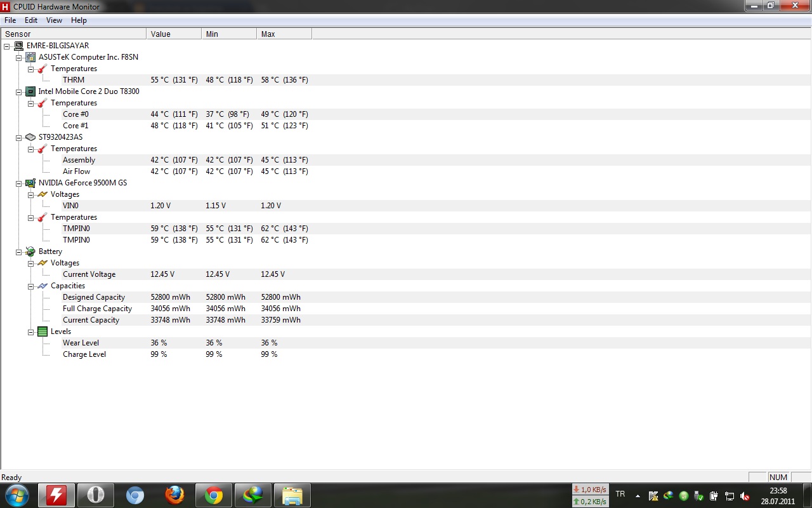
Task: Click the TR language indicator
Action: (620, 494)
